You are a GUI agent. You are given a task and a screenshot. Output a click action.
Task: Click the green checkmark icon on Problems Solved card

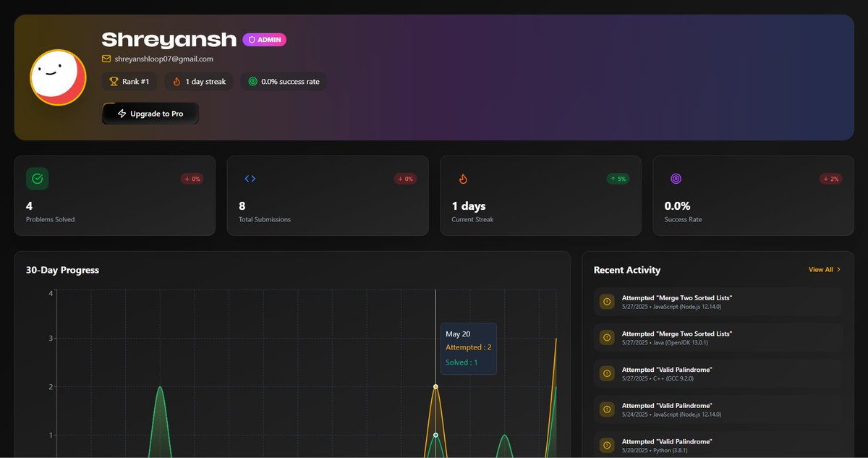38,179
